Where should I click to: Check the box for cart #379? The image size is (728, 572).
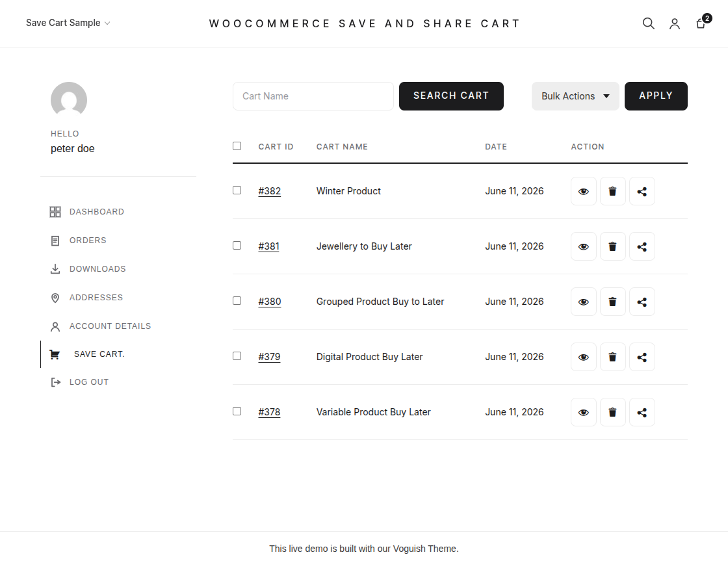237,356
